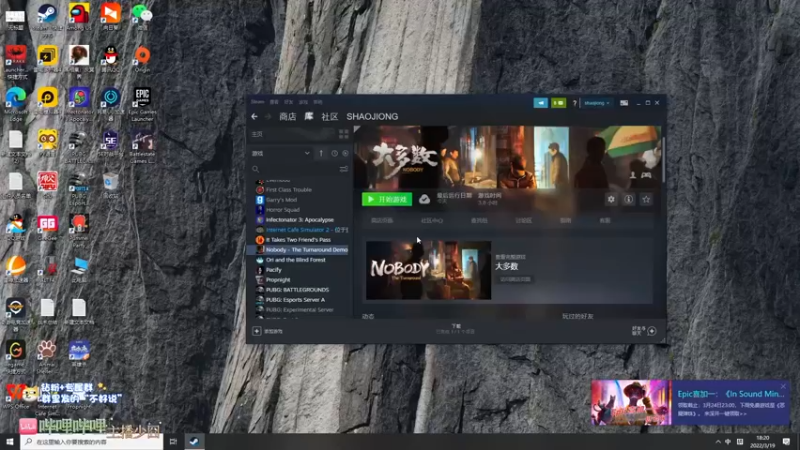Open the SHAOJIONG profile tab

tap(372, 117)
